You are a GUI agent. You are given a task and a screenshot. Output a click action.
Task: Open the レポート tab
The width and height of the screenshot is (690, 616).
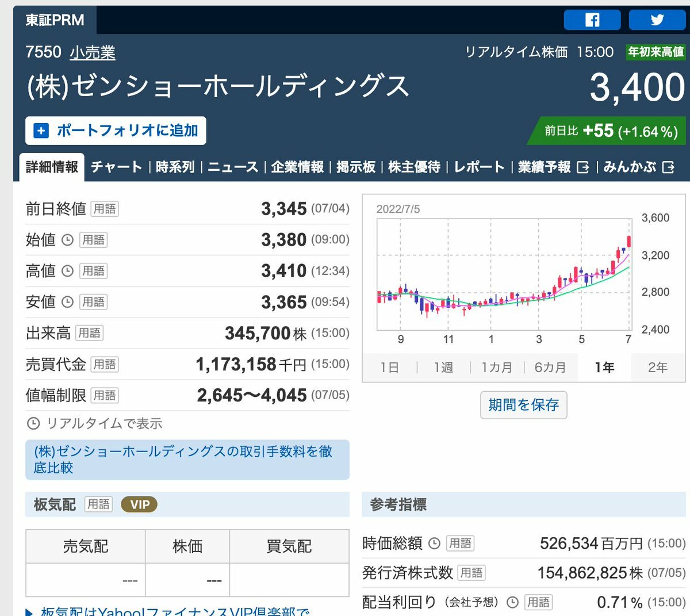pyautogui.click(x=479, y=167)
